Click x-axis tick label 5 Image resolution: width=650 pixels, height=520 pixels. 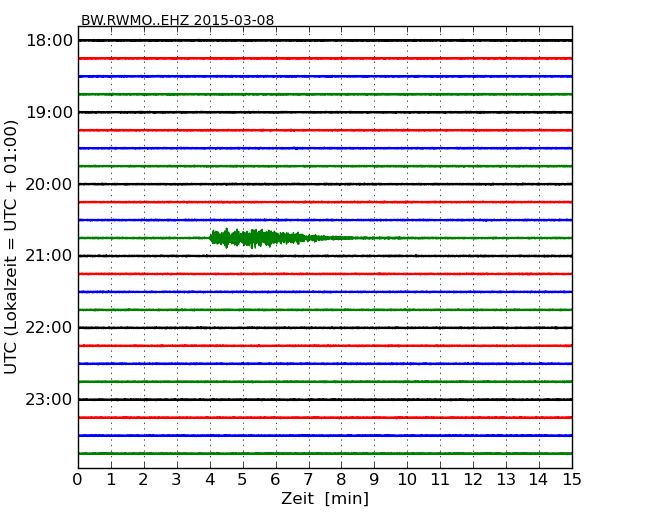point(243,480)
